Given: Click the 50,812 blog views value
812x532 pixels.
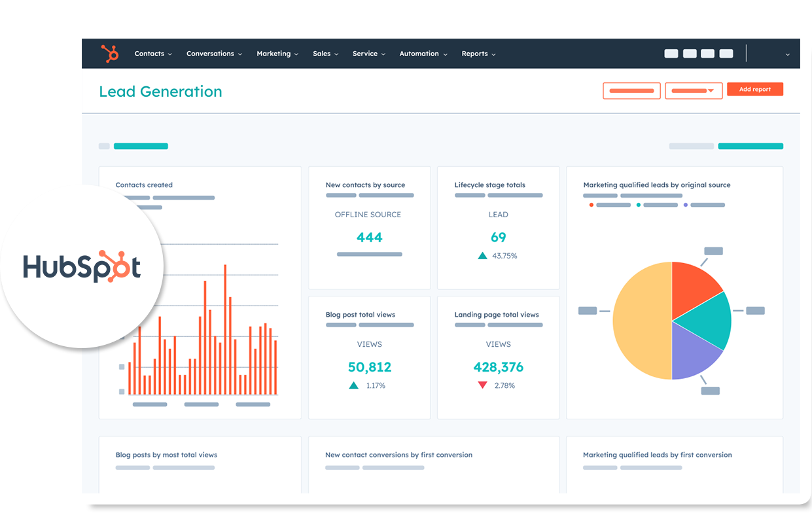Looking at the screenshot, I should (x=370, y=367).
